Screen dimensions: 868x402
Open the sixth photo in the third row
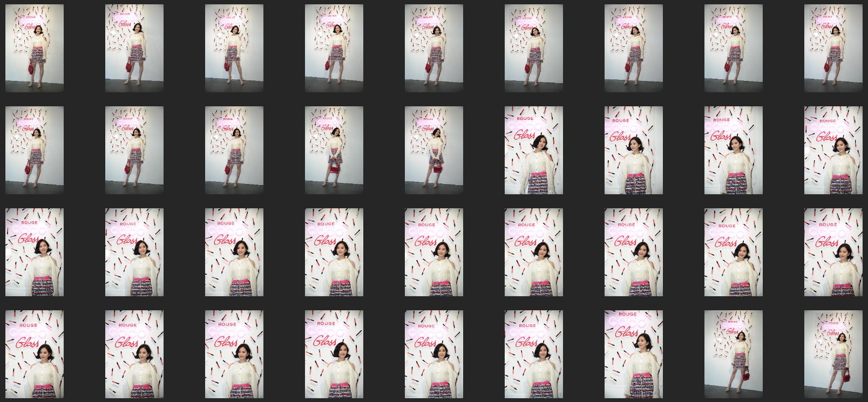pos(534,252)
